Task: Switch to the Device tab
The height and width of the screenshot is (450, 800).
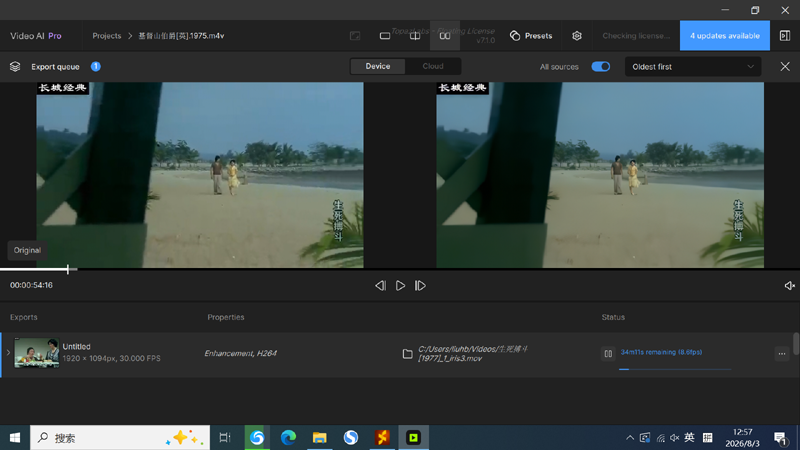Action: click(x=378, y=66)
